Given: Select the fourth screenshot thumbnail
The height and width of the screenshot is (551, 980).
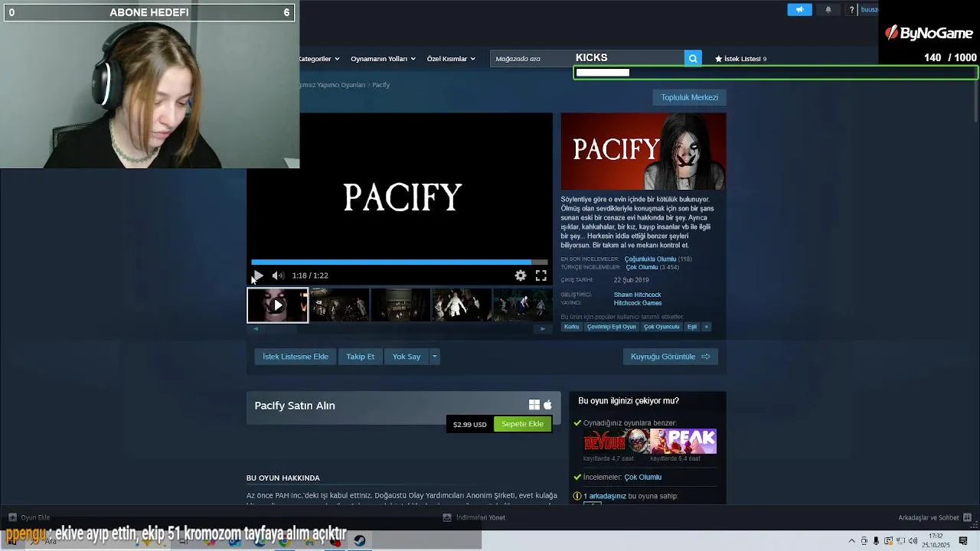Looking at the screenshot, I should click(x=462, y=305).
